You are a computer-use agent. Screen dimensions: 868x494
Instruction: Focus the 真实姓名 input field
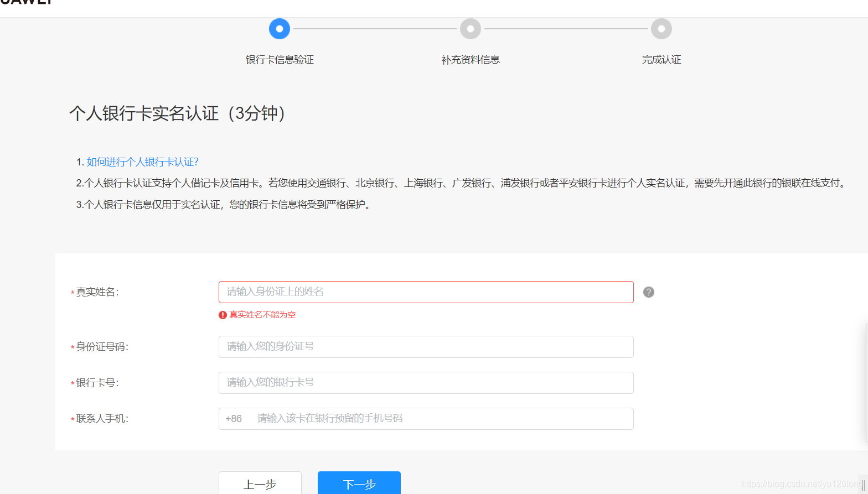point(426,292)
